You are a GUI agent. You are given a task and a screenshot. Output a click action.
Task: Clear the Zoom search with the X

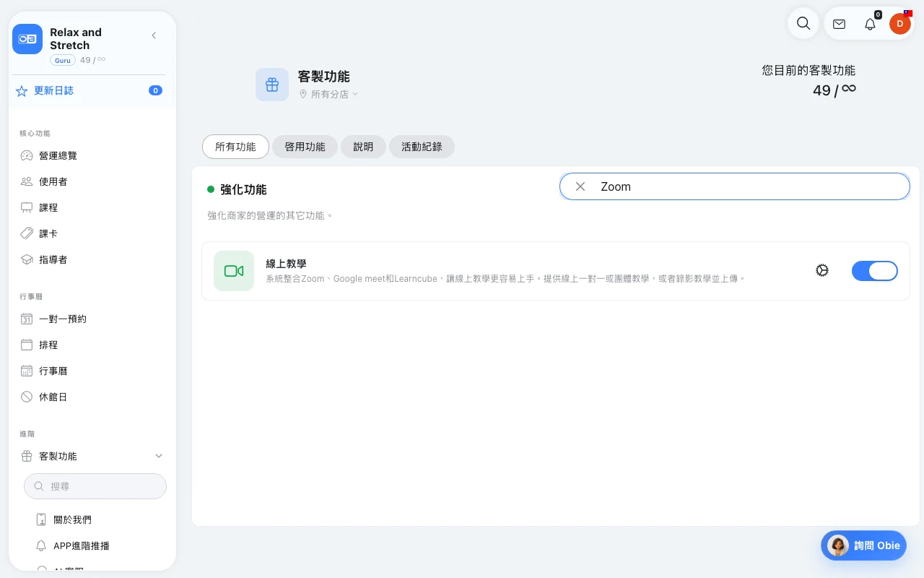tap(580, 186)
